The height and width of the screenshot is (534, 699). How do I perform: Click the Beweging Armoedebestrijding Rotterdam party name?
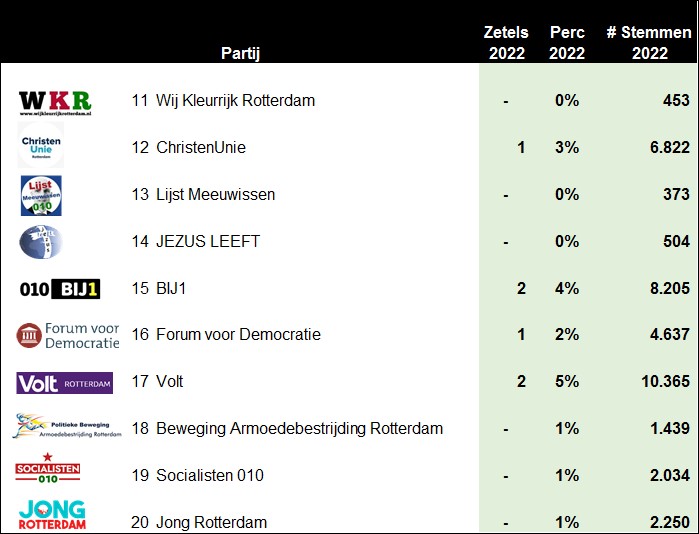click(300, 428)
